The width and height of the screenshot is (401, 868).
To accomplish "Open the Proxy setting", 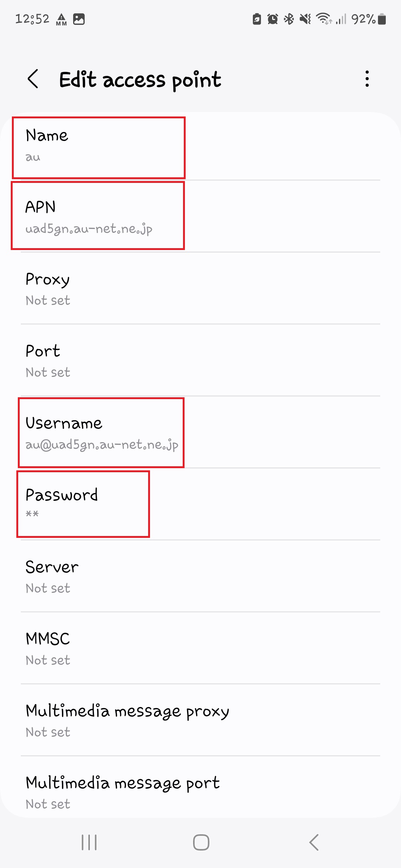I will [x=200, y=288].
